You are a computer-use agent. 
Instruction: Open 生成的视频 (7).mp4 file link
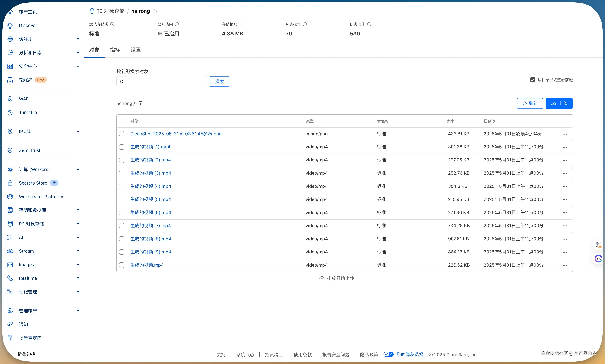pos(150,226)
